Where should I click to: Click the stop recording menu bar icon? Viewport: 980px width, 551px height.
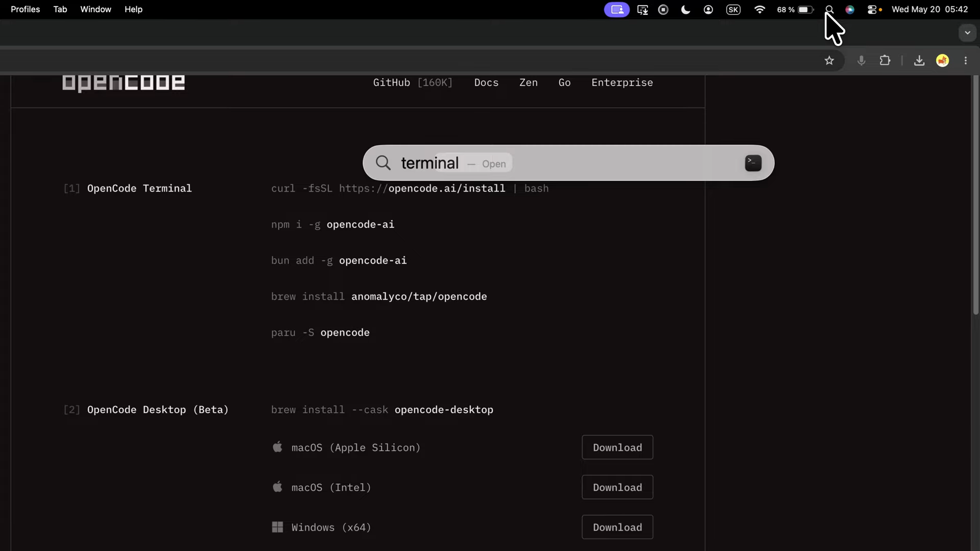(x=663, y=10)
